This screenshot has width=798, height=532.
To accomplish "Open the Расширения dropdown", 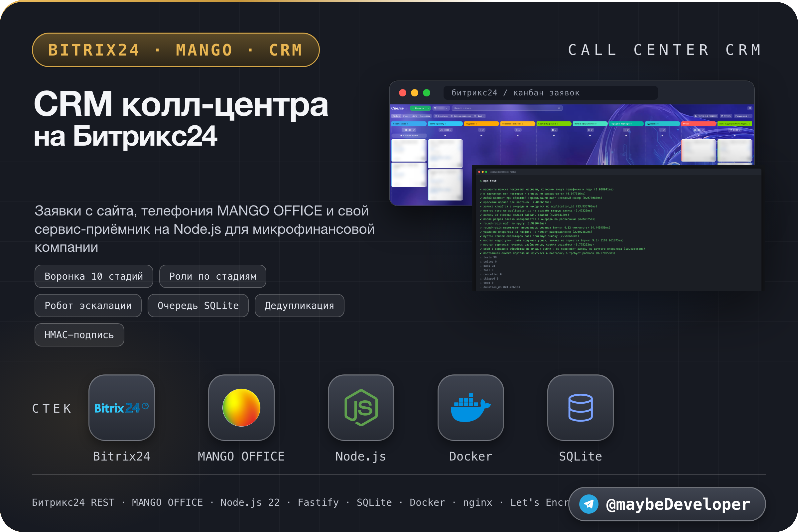I will [x=744, y=116].
